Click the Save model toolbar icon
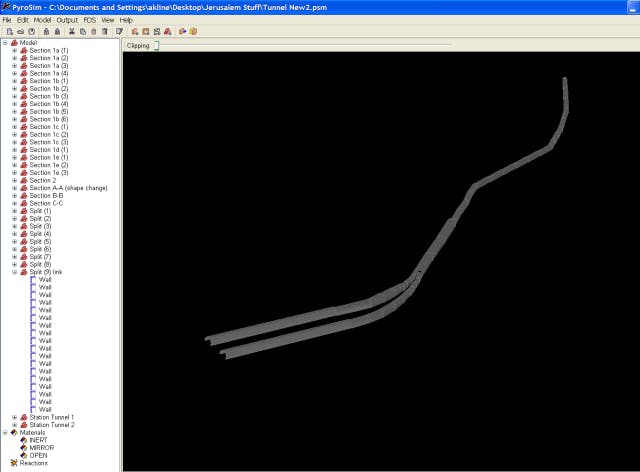The width and height of the screenshot is (640, 472). [29, 31]
